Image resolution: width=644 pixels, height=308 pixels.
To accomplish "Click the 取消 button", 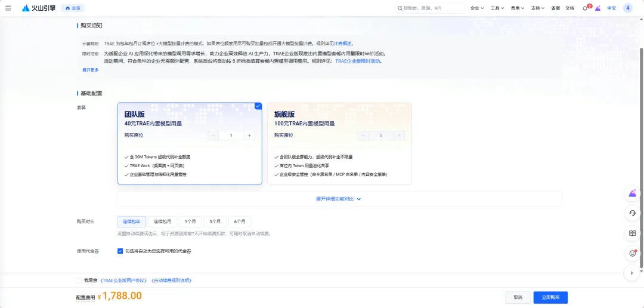I will tap(518, 297).
